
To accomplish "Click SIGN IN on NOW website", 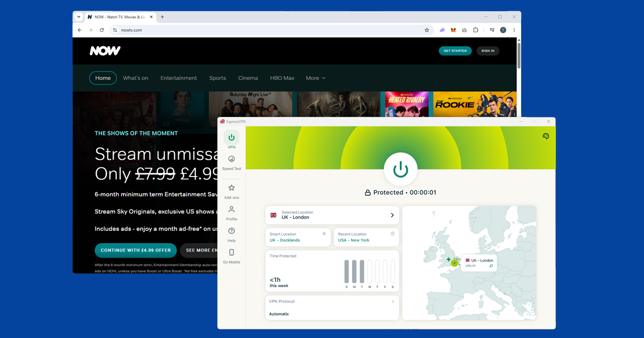I will click(488, 51).
